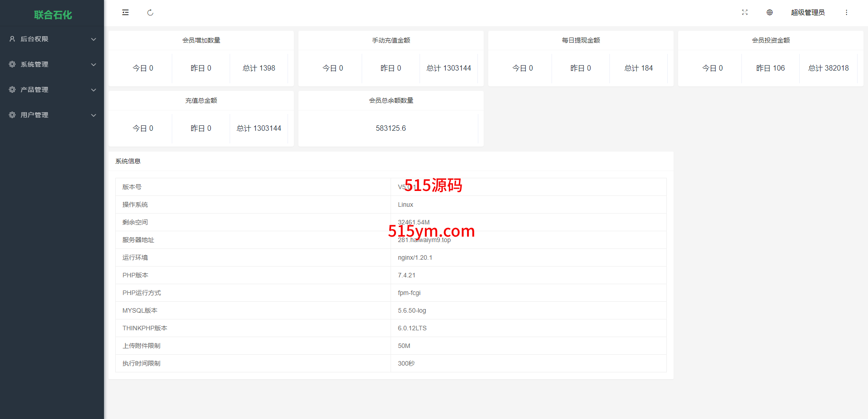868x419 pixels.
Task: Expand 产品管理 menu chevron
Action: [94, 90]
